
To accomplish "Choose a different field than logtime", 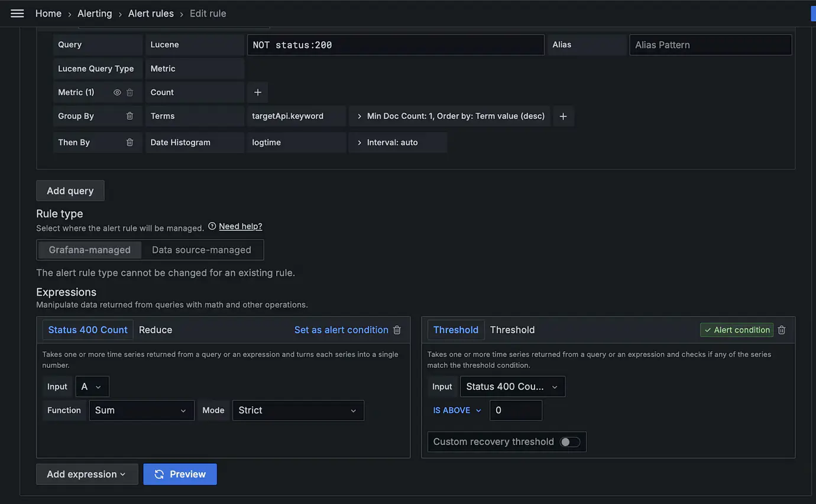I will click(x=296, y=142).
